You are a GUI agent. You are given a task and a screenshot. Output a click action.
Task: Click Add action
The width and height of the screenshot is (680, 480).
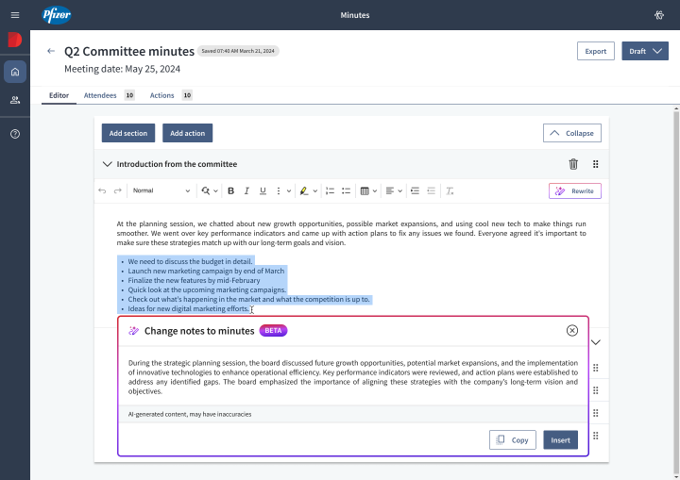[x=187, y=133]
